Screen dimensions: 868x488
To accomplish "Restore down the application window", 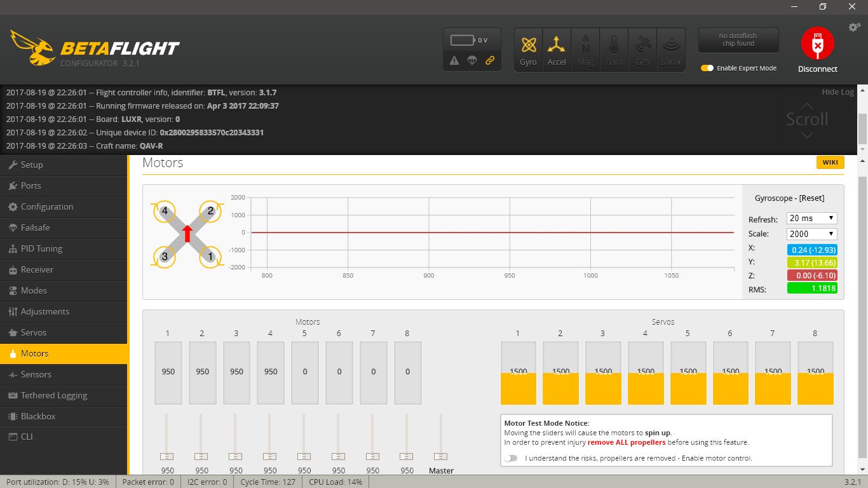I will pos(823,6).
